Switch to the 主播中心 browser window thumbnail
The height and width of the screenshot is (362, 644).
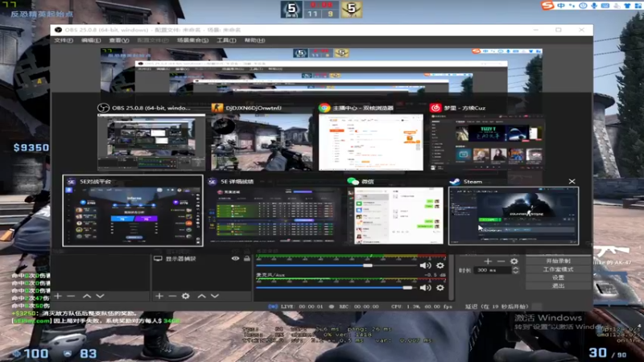click(x=371, y=142)
